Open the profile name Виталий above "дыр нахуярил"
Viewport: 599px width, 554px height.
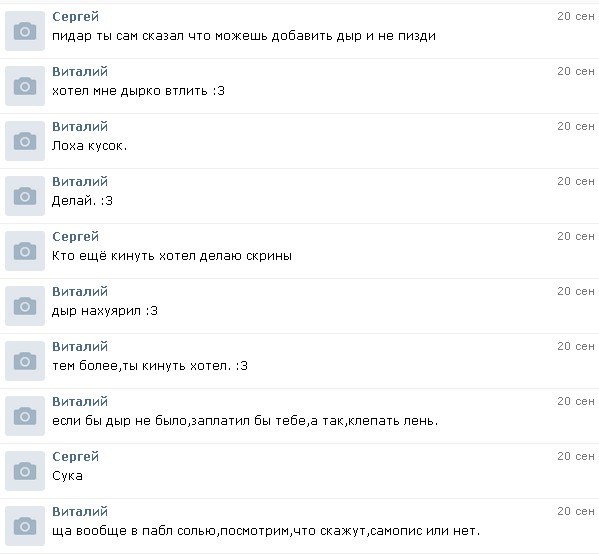(80, 292)
